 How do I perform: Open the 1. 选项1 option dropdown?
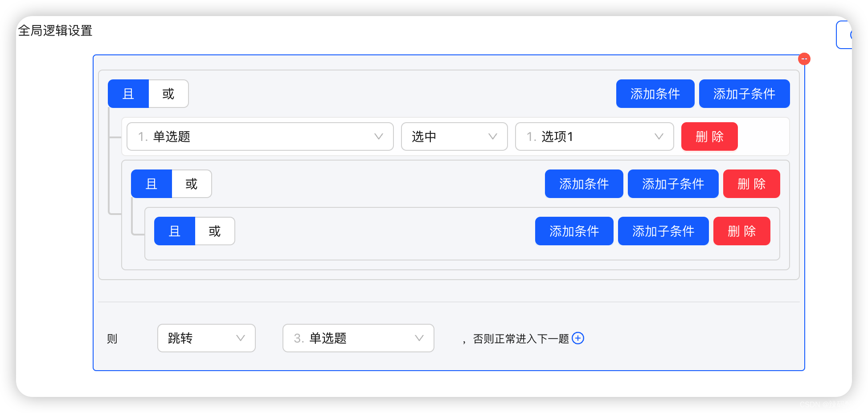point(594,136)
